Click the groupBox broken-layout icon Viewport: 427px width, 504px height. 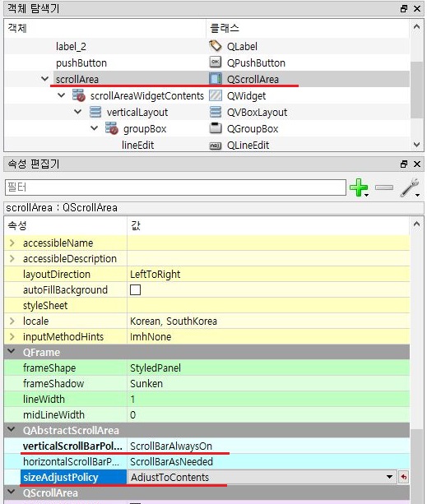(111, 128)
